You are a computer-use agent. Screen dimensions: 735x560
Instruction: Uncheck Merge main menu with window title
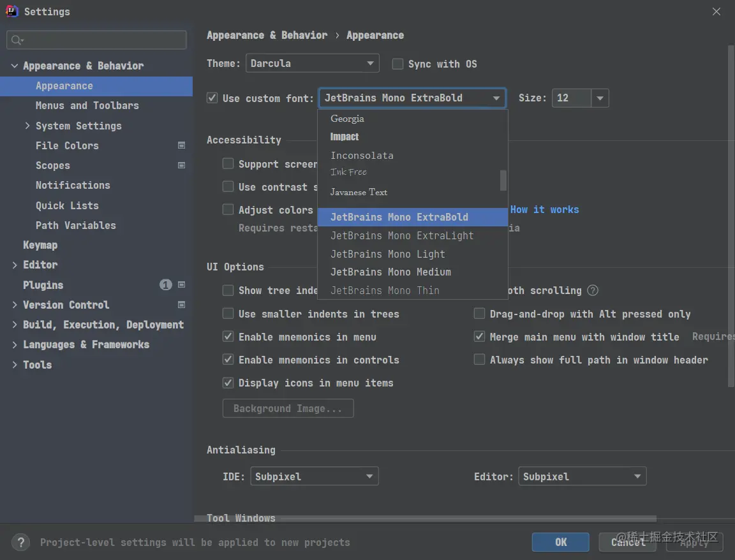(479, 337)
